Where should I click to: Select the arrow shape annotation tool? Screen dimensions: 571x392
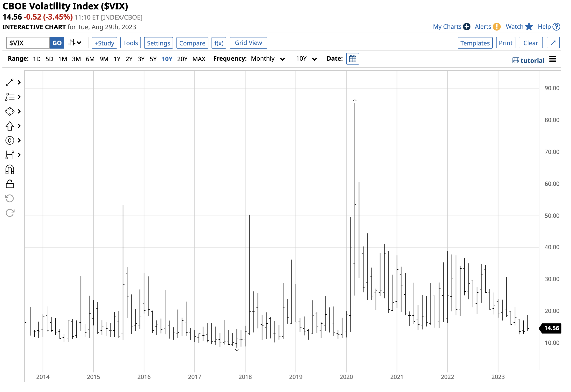coord(10,126)
